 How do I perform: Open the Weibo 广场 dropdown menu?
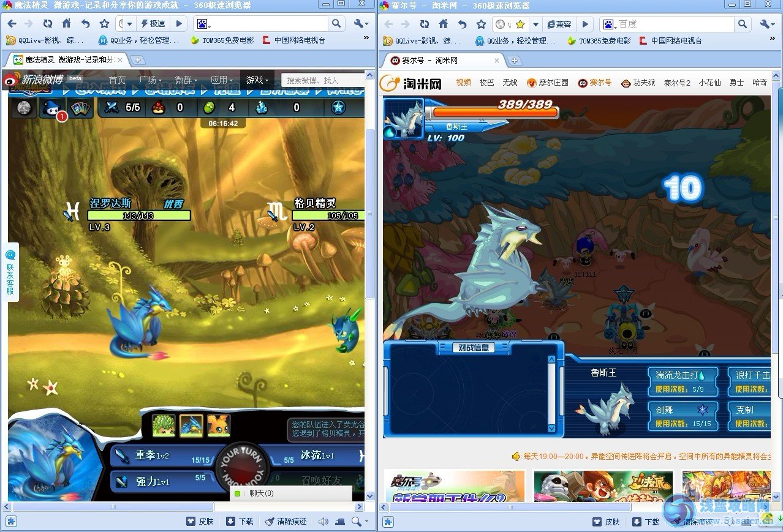click(x=150, y=80)
